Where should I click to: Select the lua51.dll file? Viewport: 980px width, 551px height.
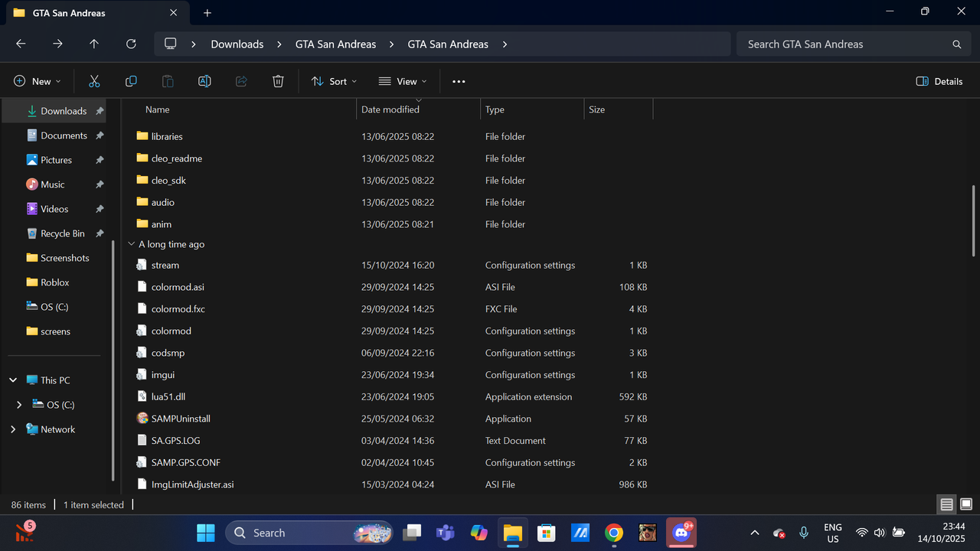(168, 397)
